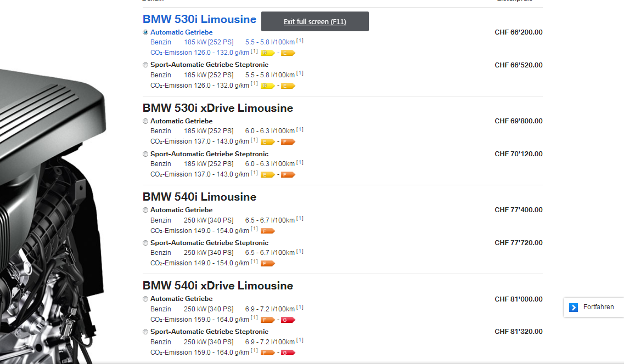Open footnote [1] after 530i xDrive Automatic consumption
The width and height of the screenshot is (629, 364).
[x=300, y=130]
